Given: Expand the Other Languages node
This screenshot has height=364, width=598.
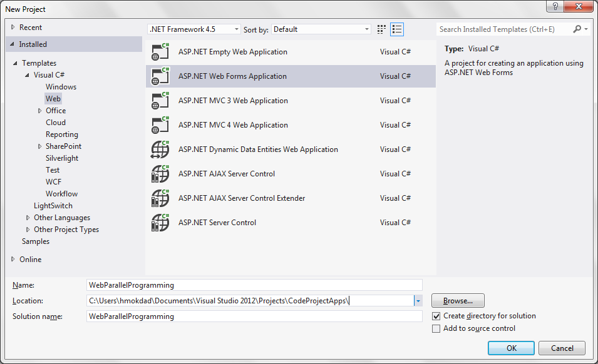Looking at the screenshot, I should click(x=28, y=218).
